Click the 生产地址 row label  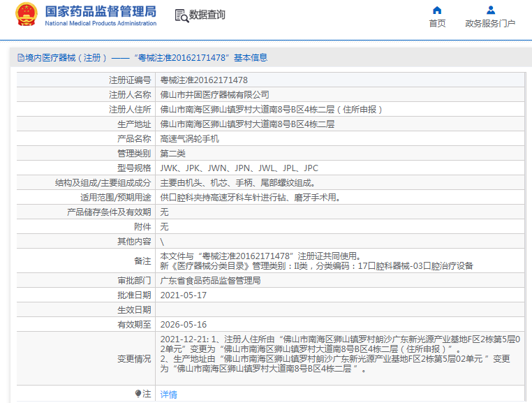134,124
